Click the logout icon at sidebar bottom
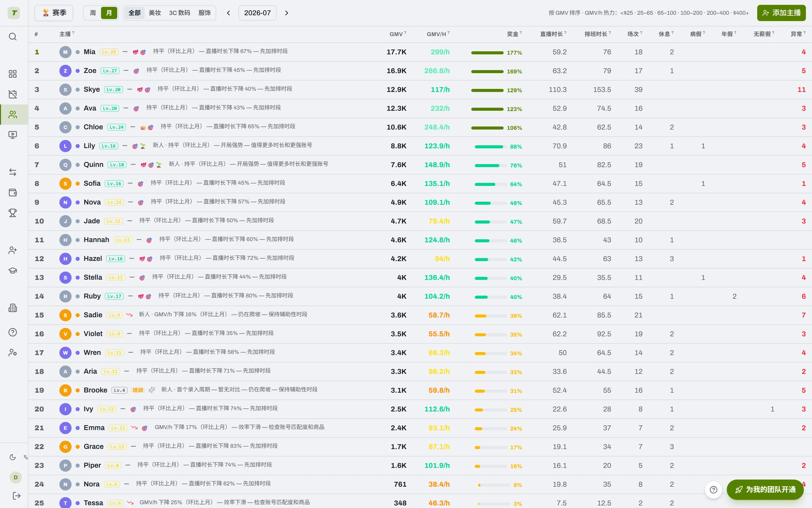 pyautogui.click(x=16, y=496)
